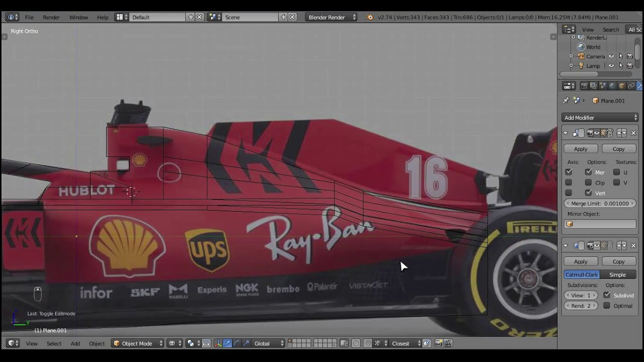
Task: Toggle Lamp visibility eye icon
Action: [611, 66]
